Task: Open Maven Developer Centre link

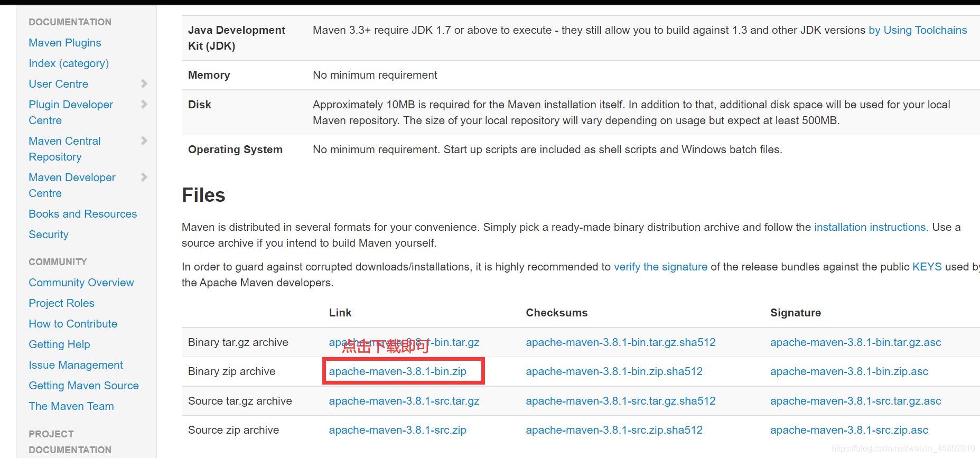Action: 72,185
